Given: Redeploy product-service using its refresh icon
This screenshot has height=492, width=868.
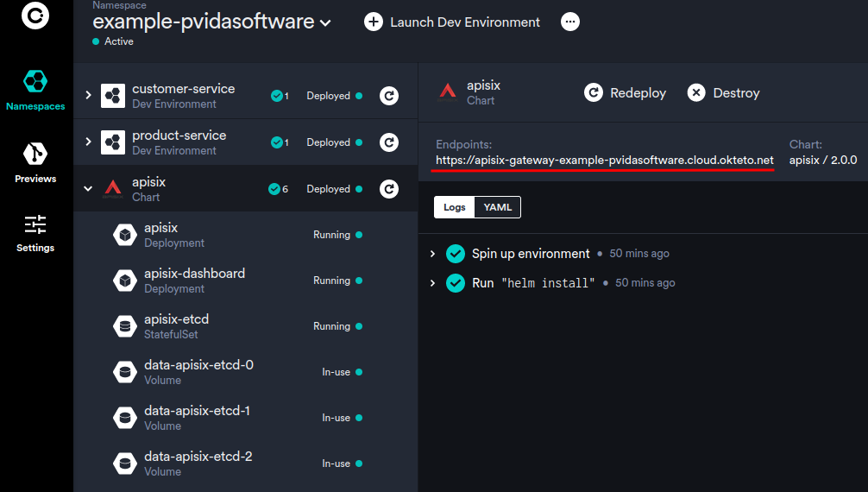Looking at the screenshot, I should click(390, 142).
